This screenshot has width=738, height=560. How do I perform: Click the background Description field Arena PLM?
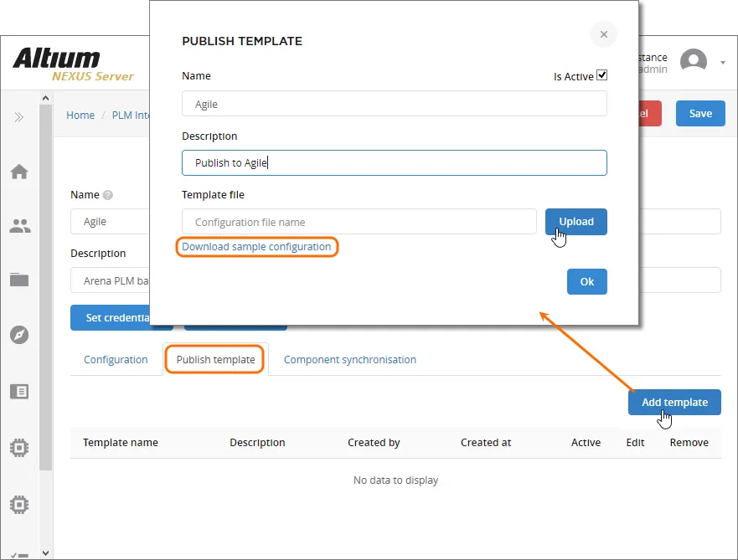click(110, 280)
